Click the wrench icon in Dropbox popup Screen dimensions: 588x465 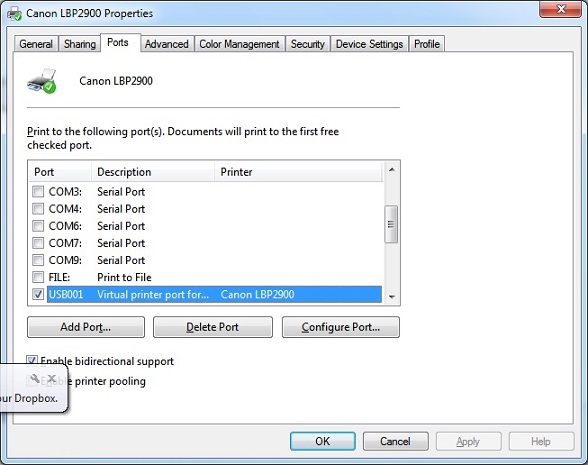pos(34,378)
